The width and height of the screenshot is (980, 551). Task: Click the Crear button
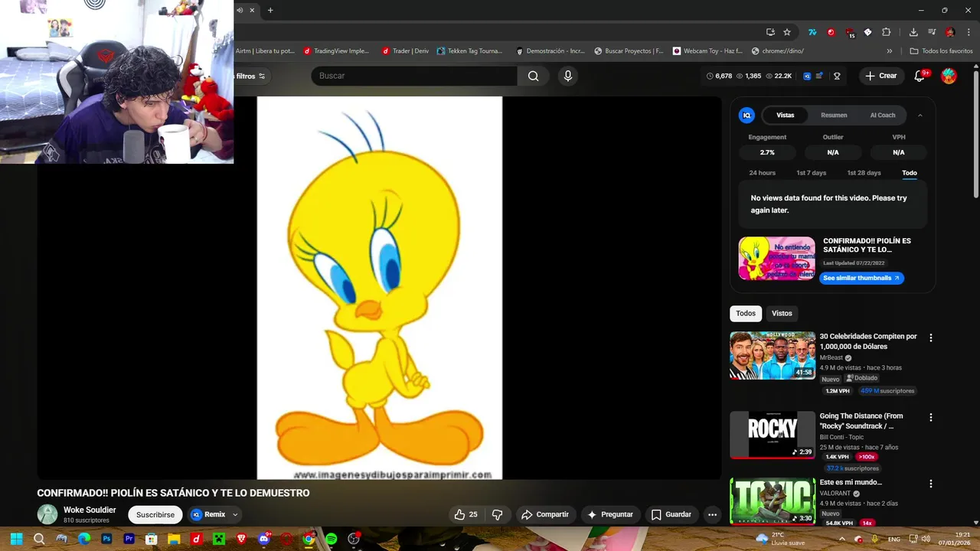pos(880,76)
